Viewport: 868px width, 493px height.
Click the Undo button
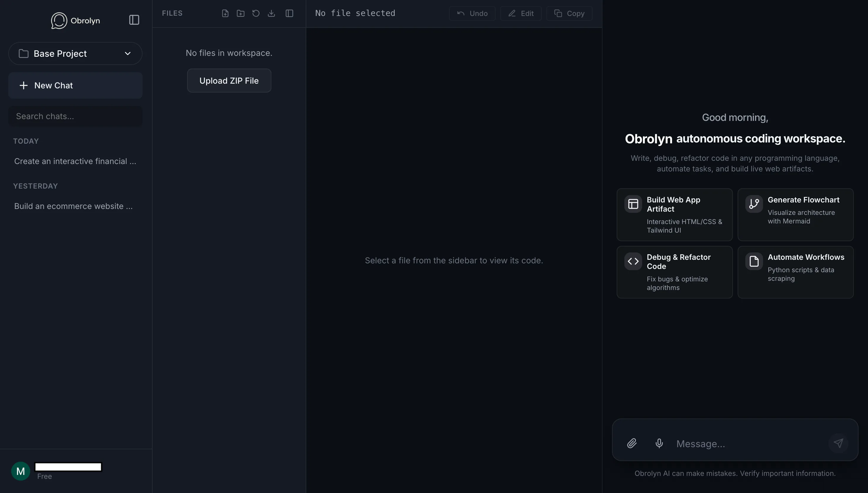(472, 14)
